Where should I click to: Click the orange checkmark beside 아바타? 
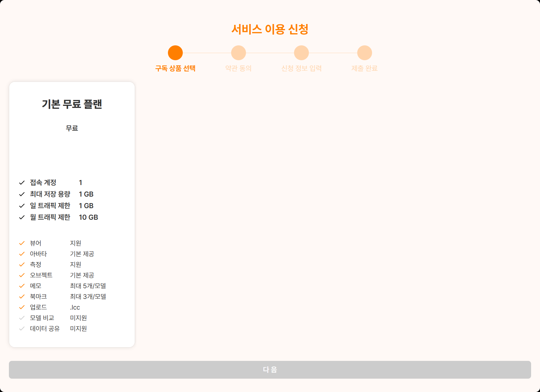point(22,254)
